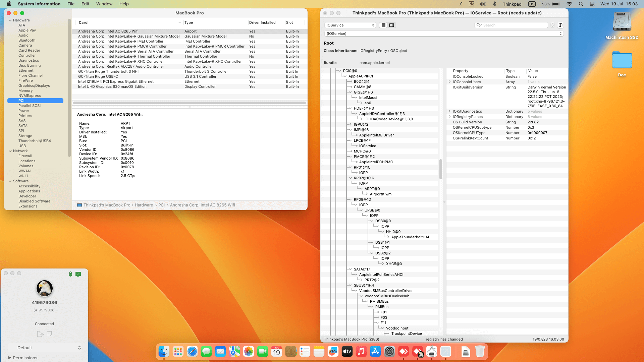Expand the Permissions disclosure triangle
This screenshot has width=644, height=362.
coord(10,358)
